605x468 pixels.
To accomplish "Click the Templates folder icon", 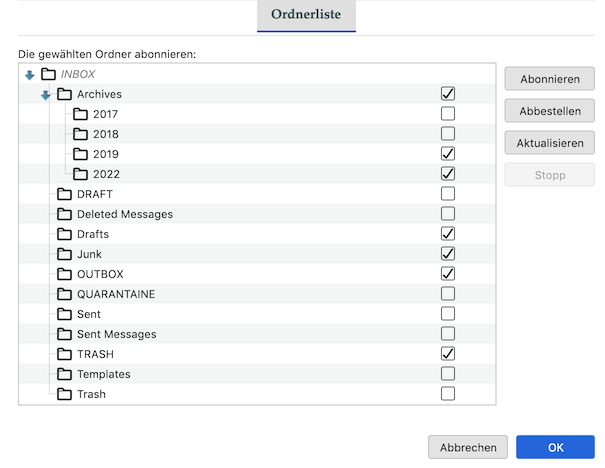I will (x=64, y=374).
